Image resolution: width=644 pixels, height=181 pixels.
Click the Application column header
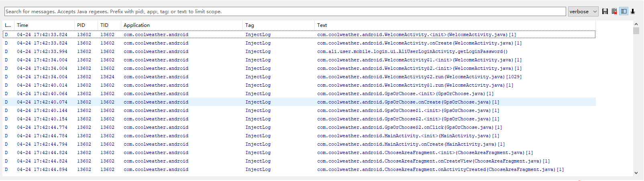182,25
